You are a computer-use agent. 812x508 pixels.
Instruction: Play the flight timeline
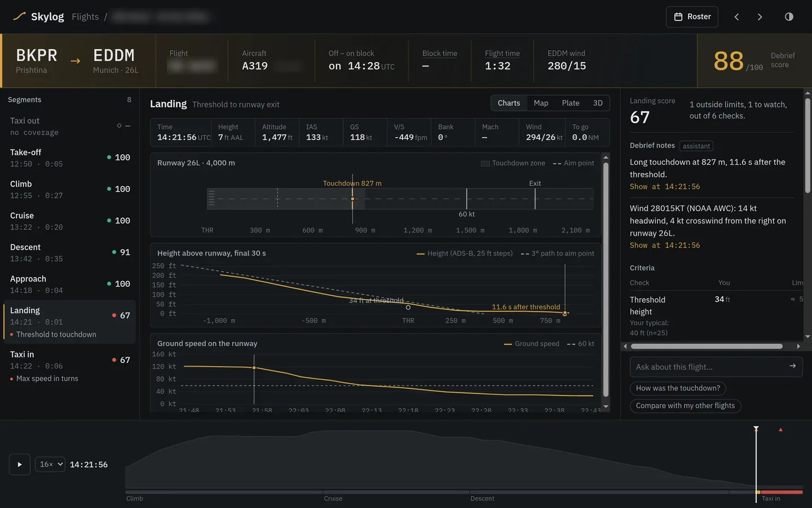pos(20,465)
